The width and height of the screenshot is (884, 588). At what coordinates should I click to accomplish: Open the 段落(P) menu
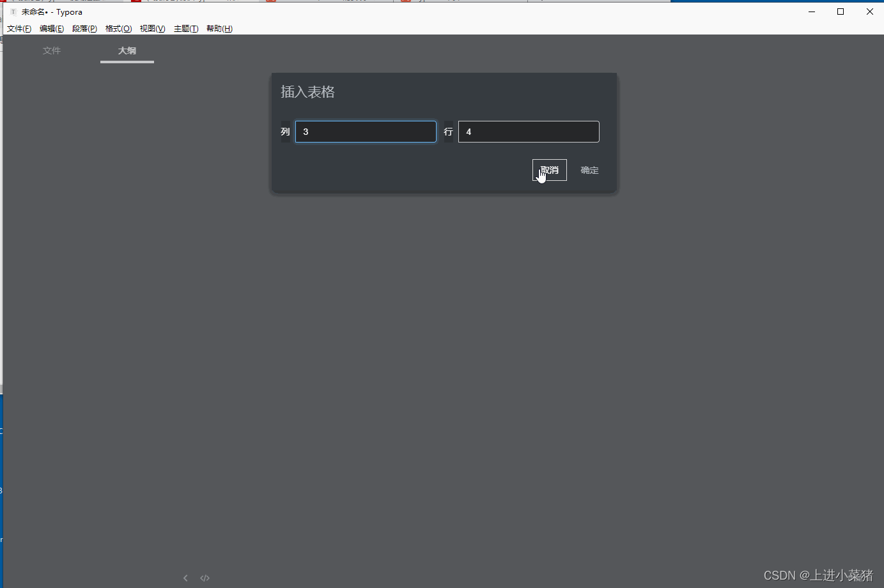pos(84,29)
